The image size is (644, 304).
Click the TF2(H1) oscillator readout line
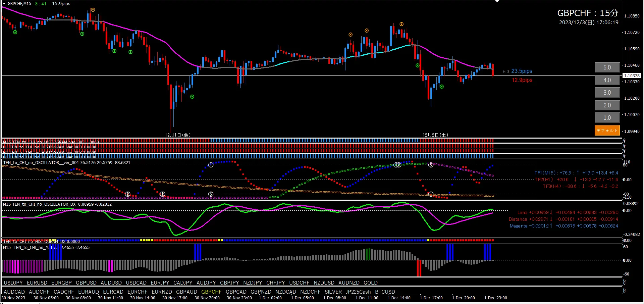[576, 180]
